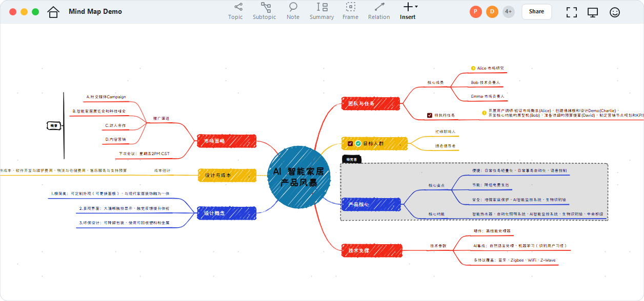Viewport: 644px width, 301px height.
Task: Click green check marker on 目标人群
Action: pyautogui.click(x=358, y=144)
